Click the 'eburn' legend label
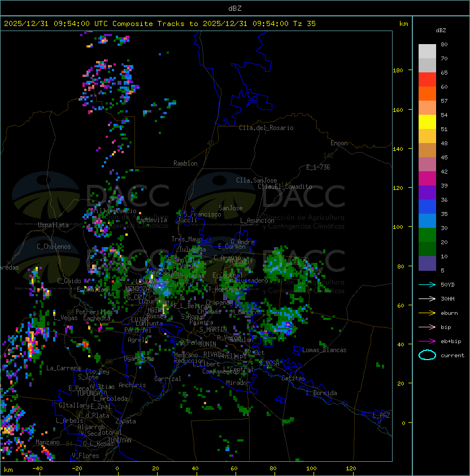Image resolution: width=470 pixels, height=476 pixels. point(449,313)
